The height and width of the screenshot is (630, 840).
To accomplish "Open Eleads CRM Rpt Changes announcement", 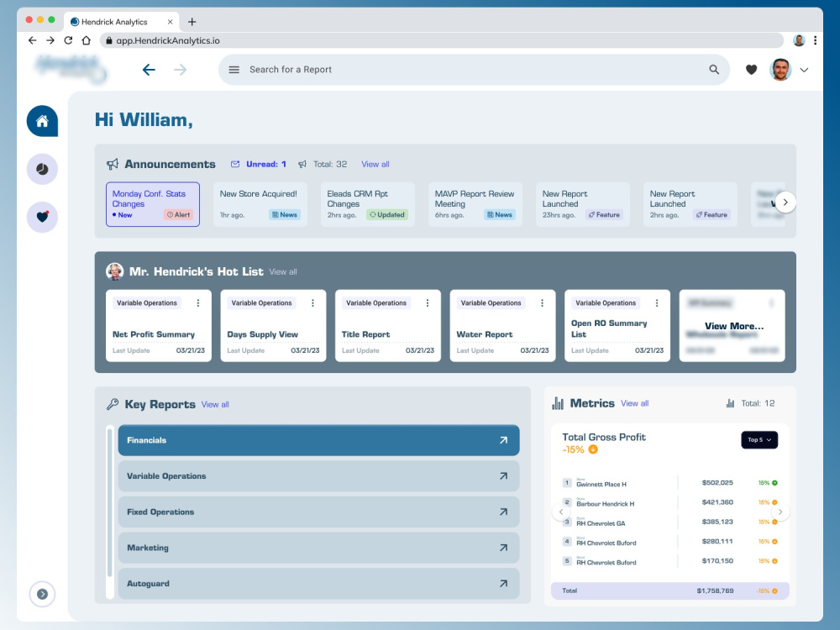I will click(x=368, y=204).
